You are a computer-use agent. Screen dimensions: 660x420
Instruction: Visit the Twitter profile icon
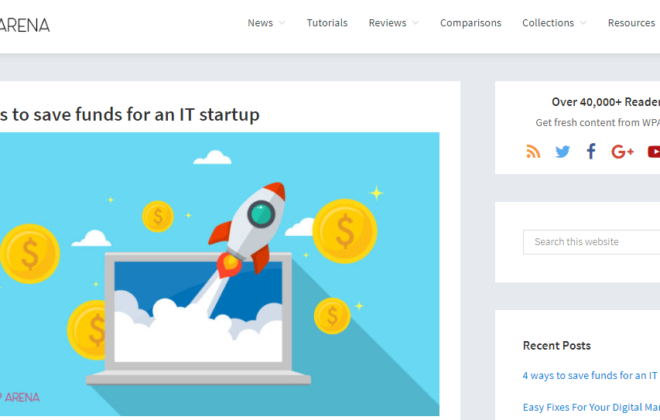(x=562, y=152)
